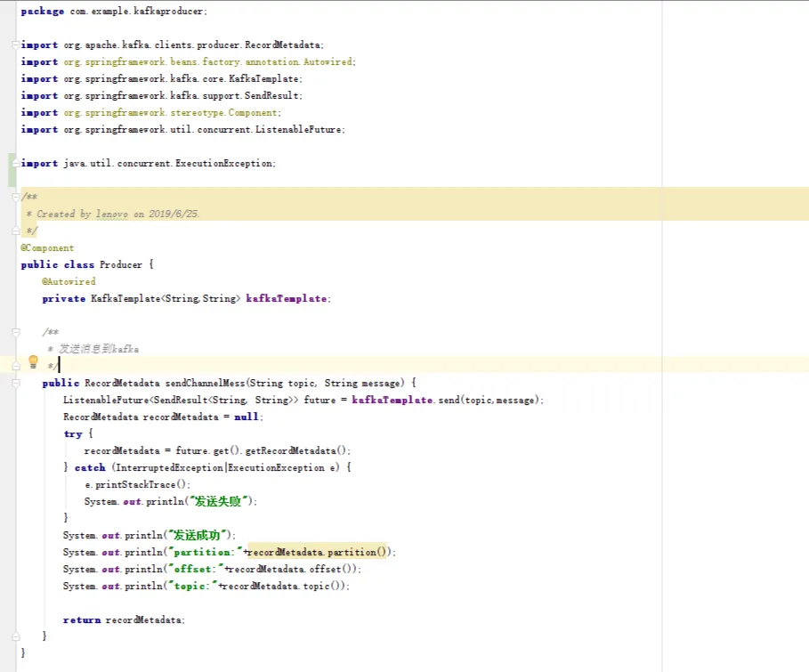
Task: Click the println 发送失败 statement
Action: [x=170, y=502]
